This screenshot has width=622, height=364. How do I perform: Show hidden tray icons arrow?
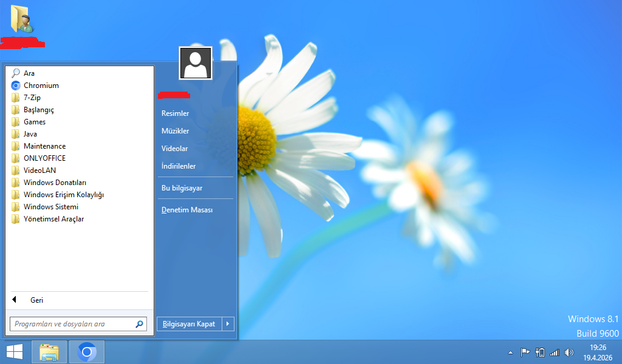(x=510, y=352)
